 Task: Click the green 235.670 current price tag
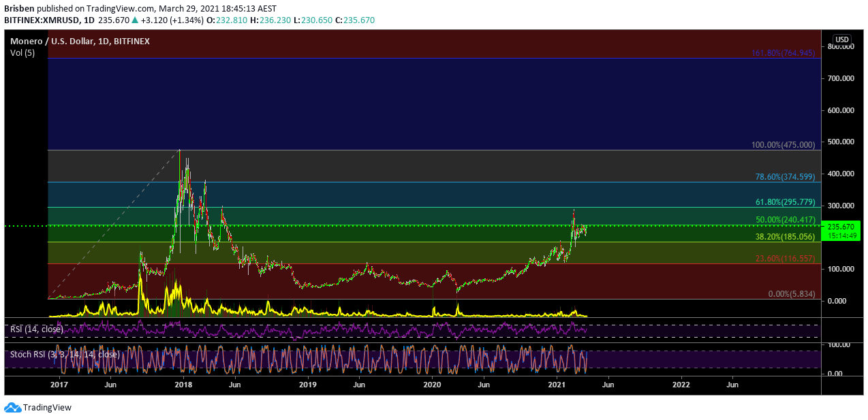pos(842,230)
